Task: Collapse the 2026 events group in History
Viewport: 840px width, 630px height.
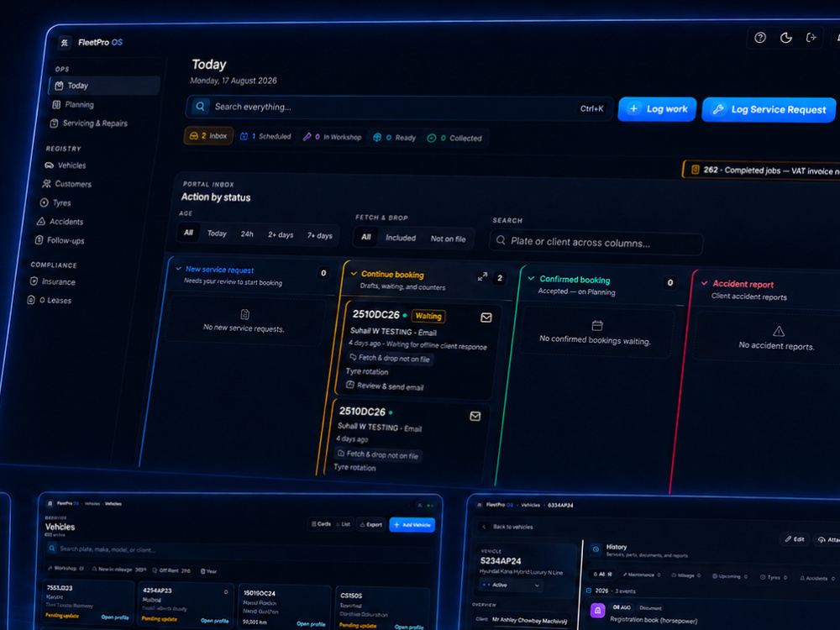Action: pos(589,591)
